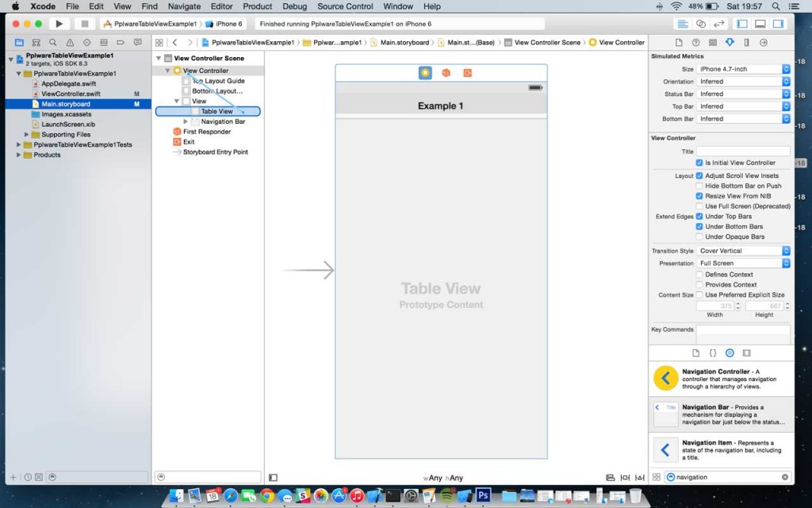The image size is (812, 508).
Task: Select Navigation Bar in document outline
Action: 223,121
